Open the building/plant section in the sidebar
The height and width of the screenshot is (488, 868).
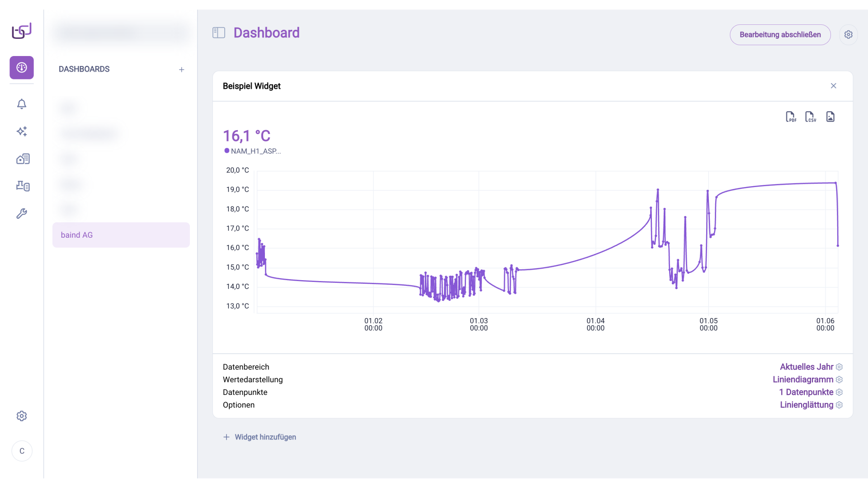pos(23,159)
